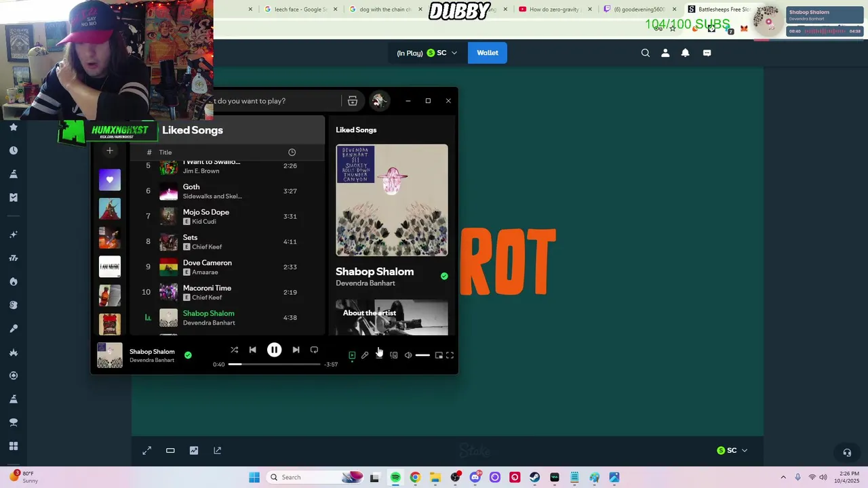The height and width of the screenshot is (488, 868).
Task: Select Shabop Shalom row in list
Action: click(227, 318)
